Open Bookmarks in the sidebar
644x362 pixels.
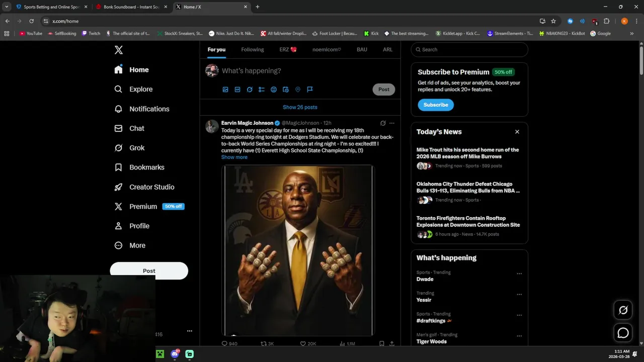[x=139, y=167]
